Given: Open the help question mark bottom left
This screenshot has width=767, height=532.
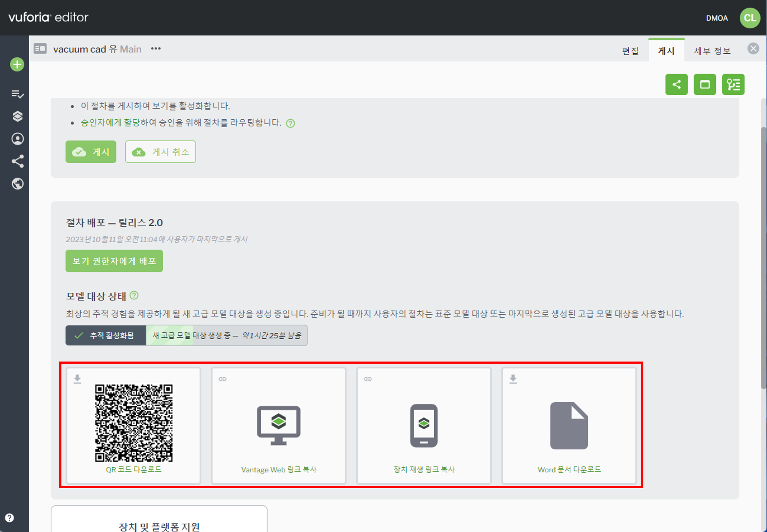Looking at the screenshot, I should click(9, 518).
